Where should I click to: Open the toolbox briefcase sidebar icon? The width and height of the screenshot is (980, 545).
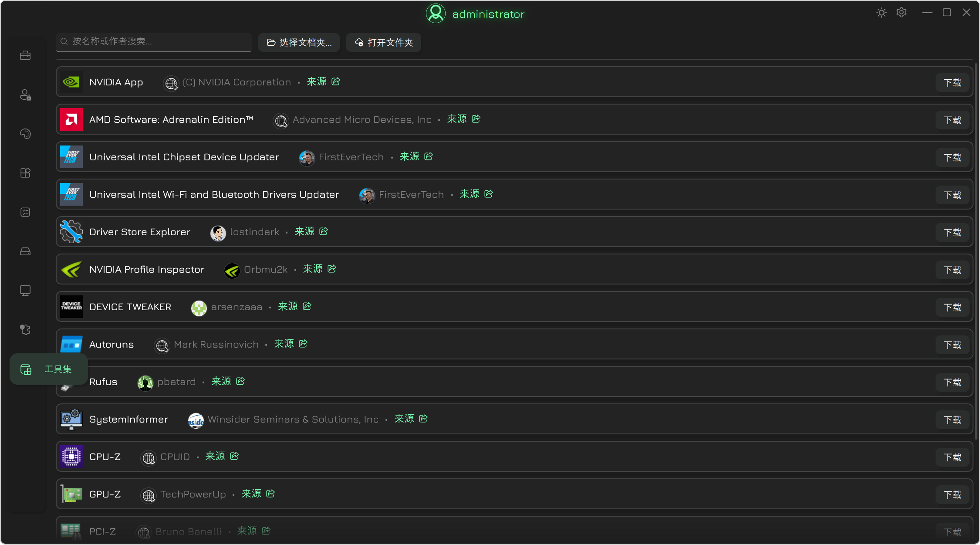pos(25,55)
